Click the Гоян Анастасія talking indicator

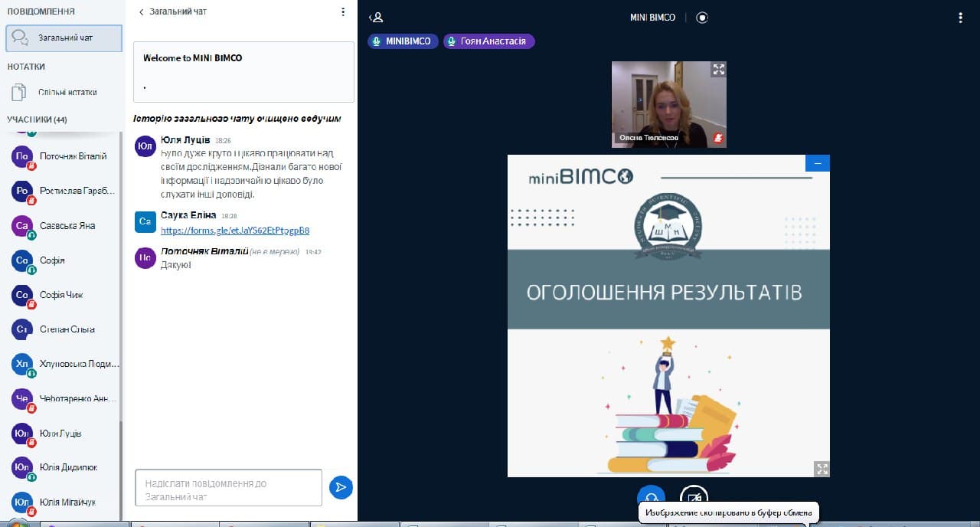(488, 41)
